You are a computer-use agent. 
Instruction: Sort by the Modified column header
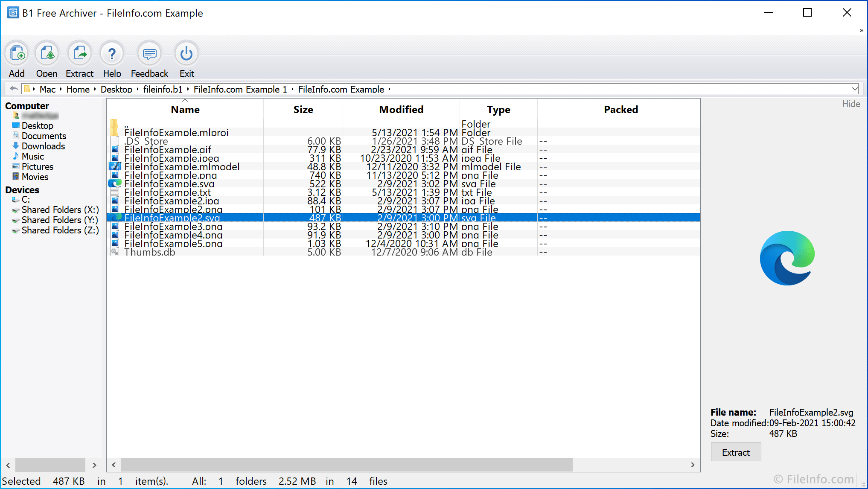401,110
